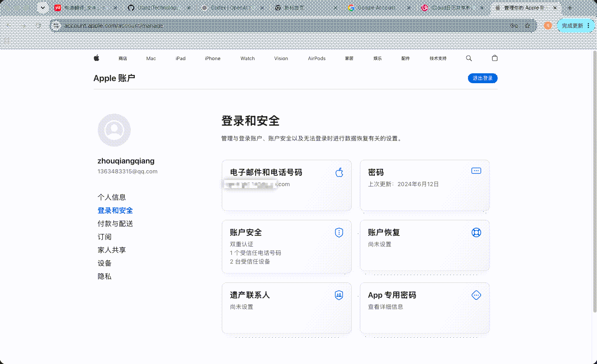Click the username zhouqiangqiang
Viewport: 597px width, 364px height.
126,161
